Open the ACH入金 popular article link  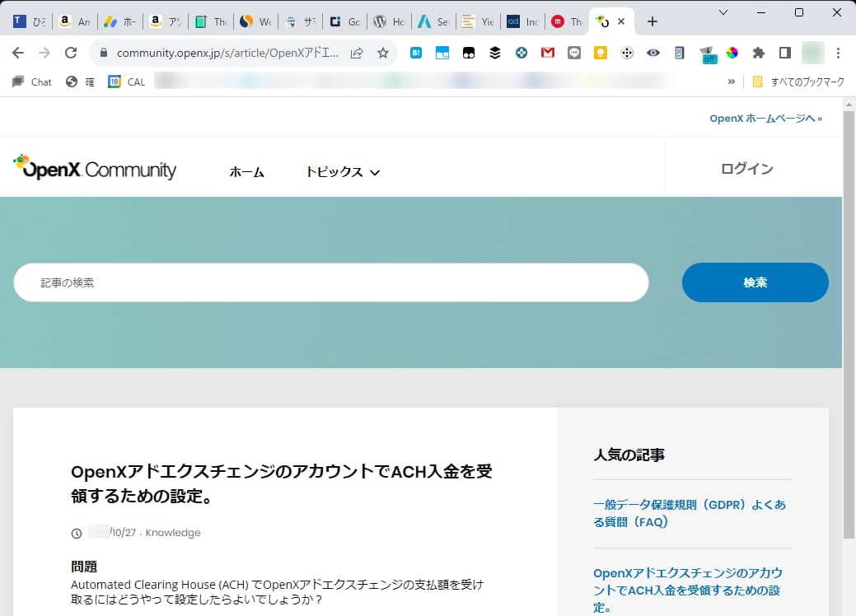(688, 590)
